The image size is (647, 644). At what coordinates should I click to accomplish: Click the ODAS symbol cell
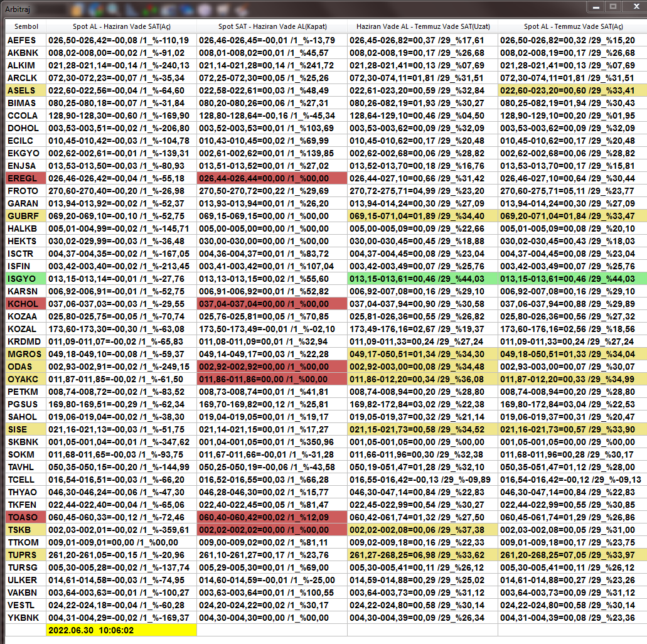[26, 367]
